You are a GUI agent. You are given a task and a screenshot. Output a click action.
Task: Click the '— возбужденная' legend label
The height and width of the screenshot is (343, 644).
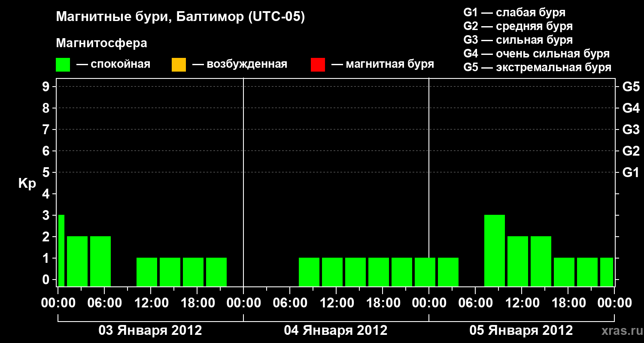click(240, 64)
